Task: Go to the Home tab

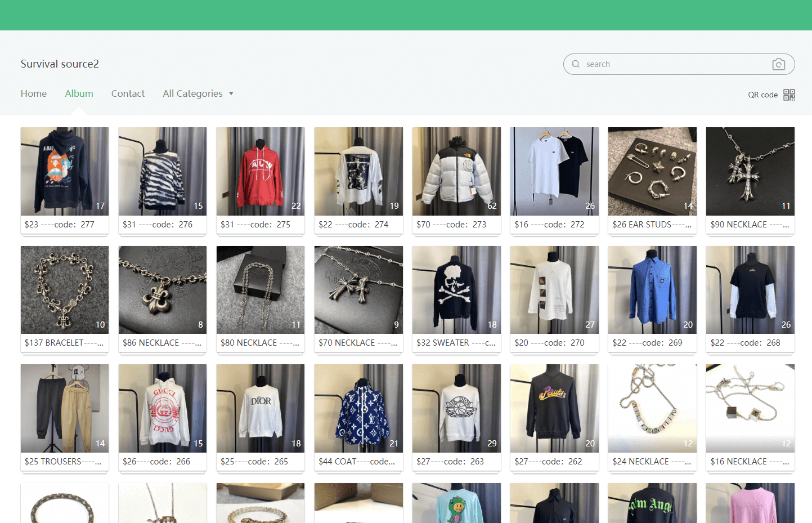Action: pos(34,93)
